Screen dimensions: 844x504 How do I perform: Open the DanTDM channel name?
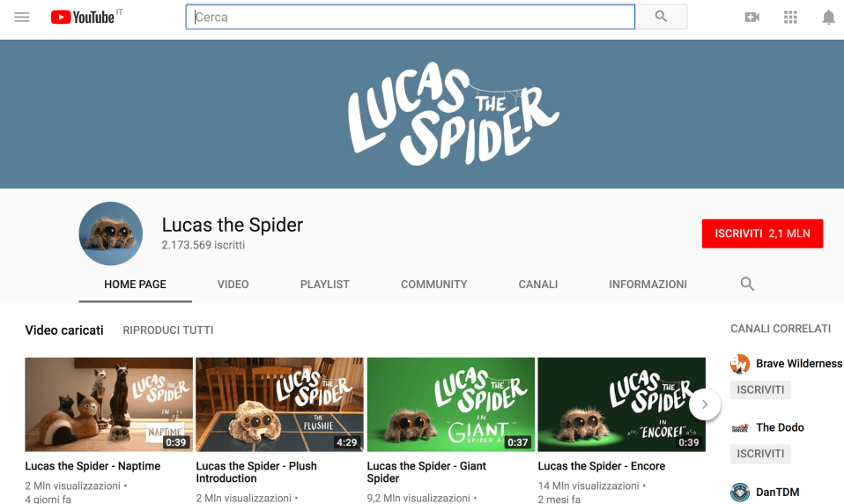(x=777, y=493)
